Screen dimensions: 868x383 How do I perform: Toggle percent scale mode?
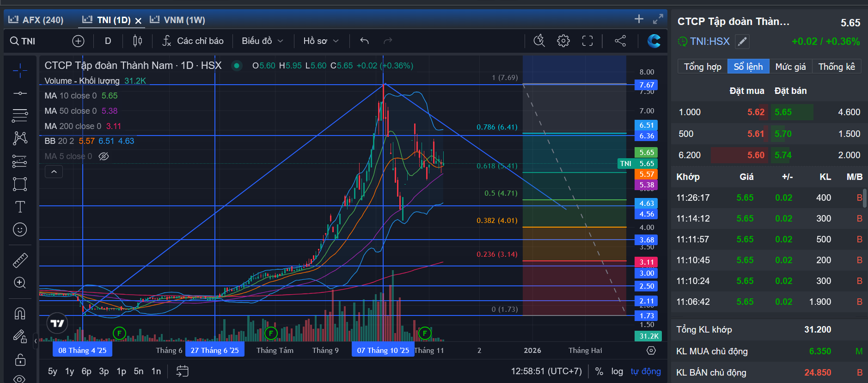click(599, 371)
